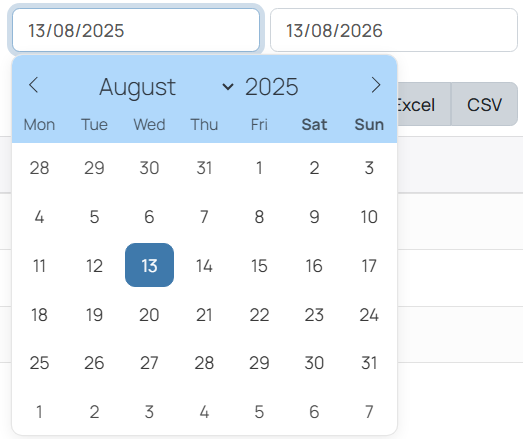Image resolution: width=523 pixels, height=439 pixels.
Task: Export data with Excel button
Action: (424, 104)
